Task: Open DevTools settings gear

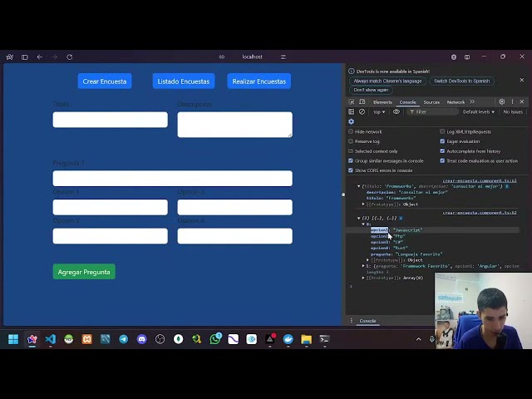Action: tap(502, 101)
